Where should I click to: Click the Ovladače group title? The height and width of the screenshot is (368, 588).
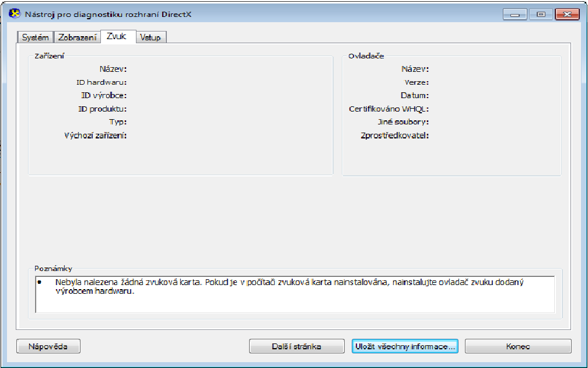(x=366, y=56)
